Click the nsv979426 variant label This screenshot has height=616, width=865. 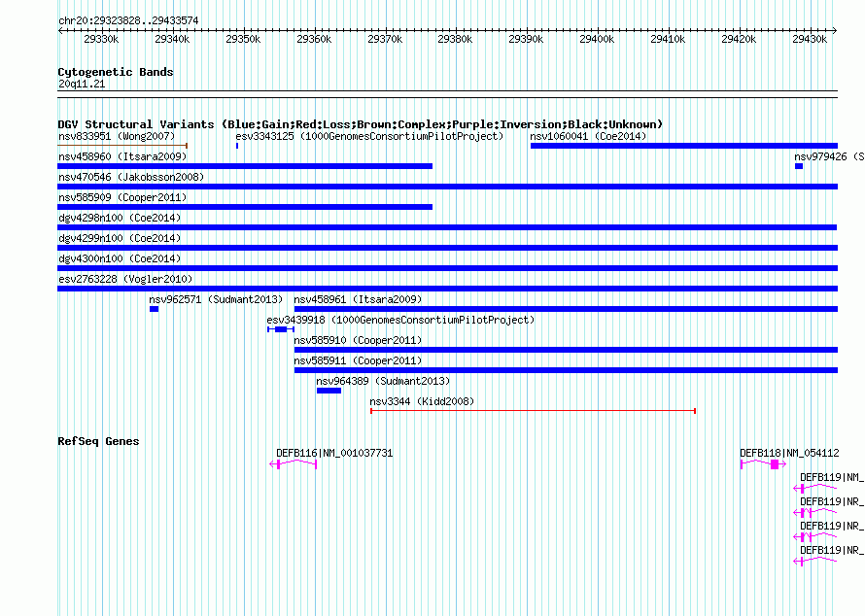tap(829, 156)
